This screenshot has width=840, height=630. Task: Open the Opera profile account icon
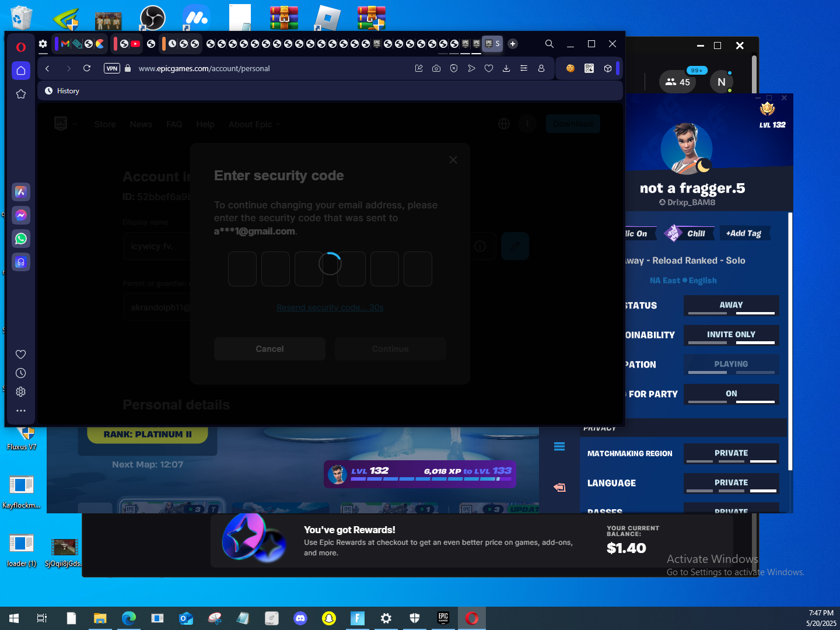tap(541, 68)
